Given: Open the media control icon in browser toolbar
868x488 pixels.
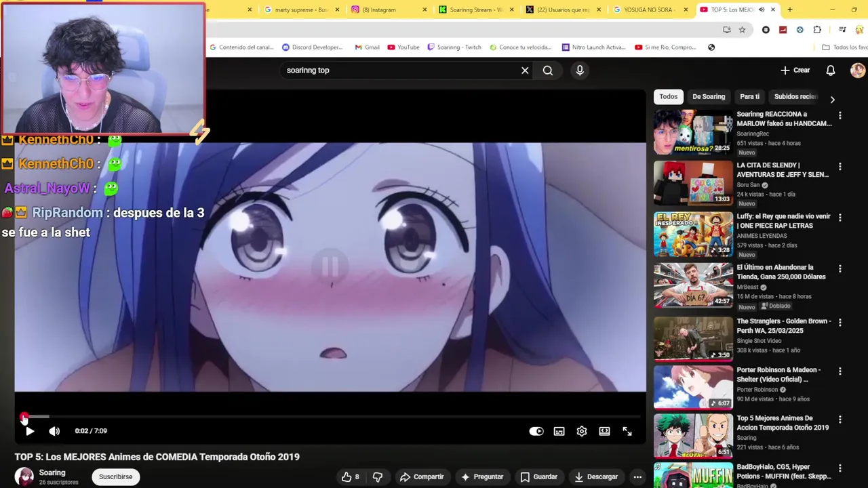Looking at the screenshot, I should pos(842,30).
